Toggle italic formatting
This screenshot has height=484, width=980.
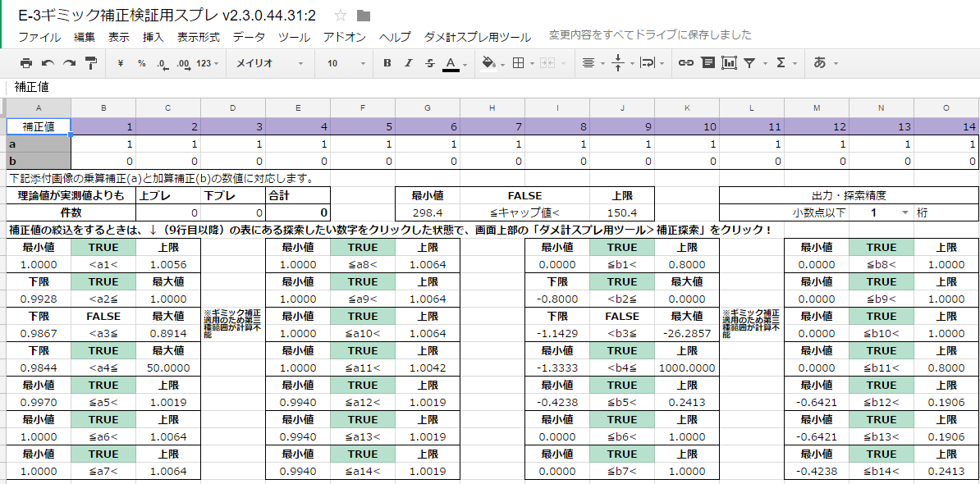(x=408, y=63)
